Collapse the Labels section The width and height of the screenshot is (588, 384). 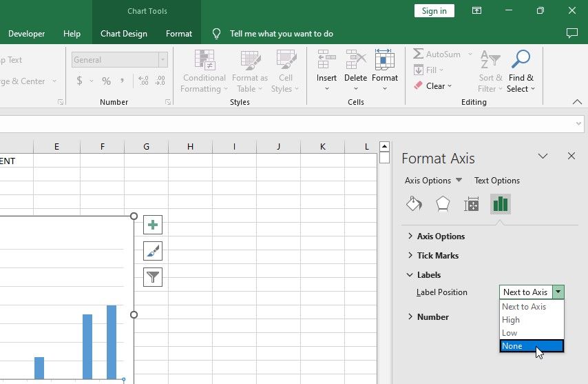[x=428, y=275]
